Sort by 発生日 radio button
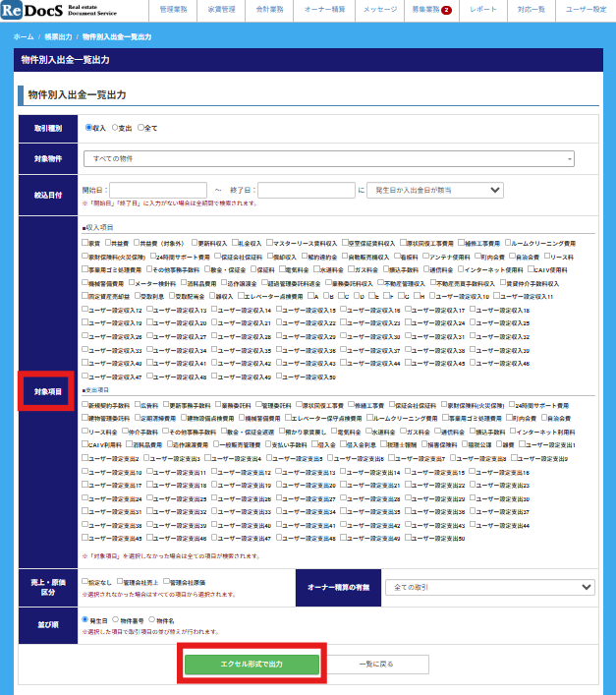The height and width of the screenshot is (695, 616). [x=85, y=619]
